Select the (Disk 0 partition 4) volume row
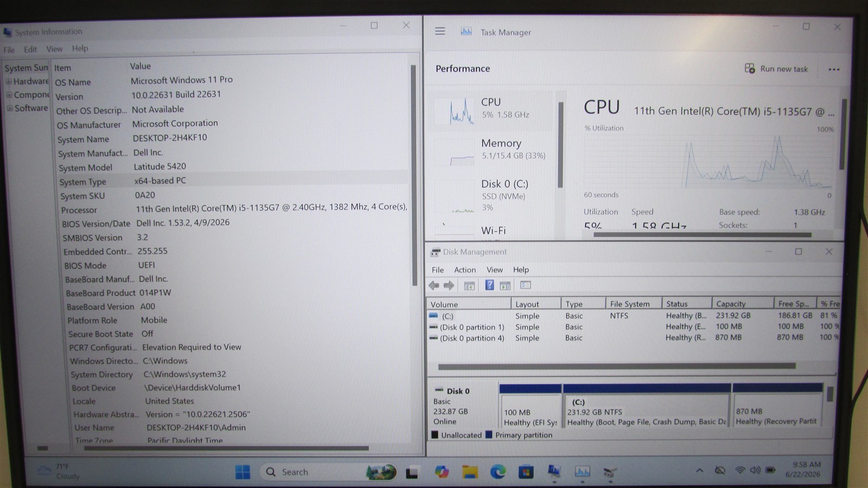The height and width of the screenshot is (488, 868). pos(634,338)
